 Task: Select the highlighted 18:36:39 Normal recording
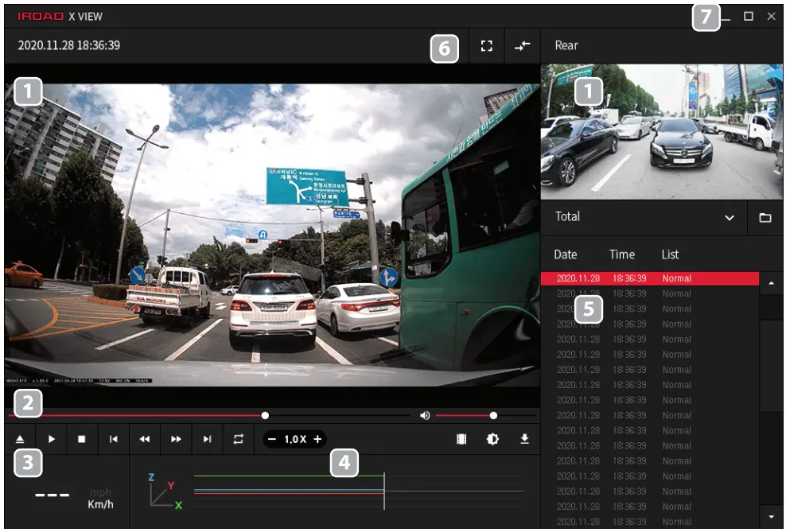(x=652, y=278)
